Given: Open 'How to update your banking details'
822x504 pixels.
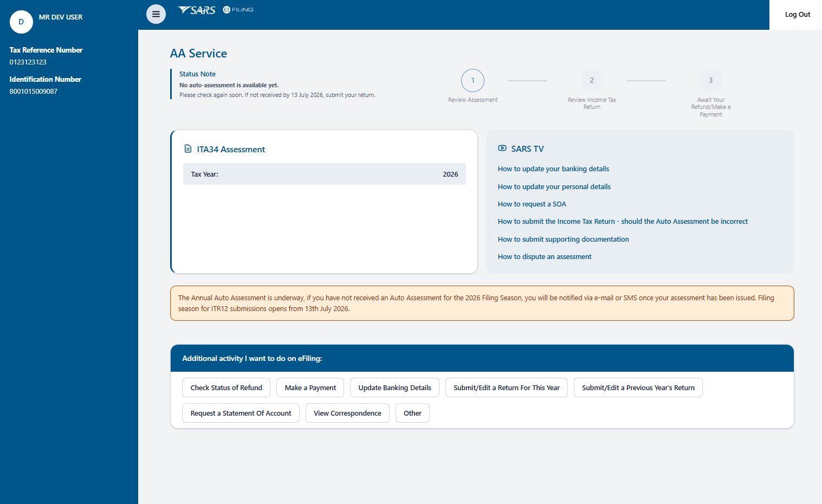Looking at the screenshot, I should coord(553,169).
